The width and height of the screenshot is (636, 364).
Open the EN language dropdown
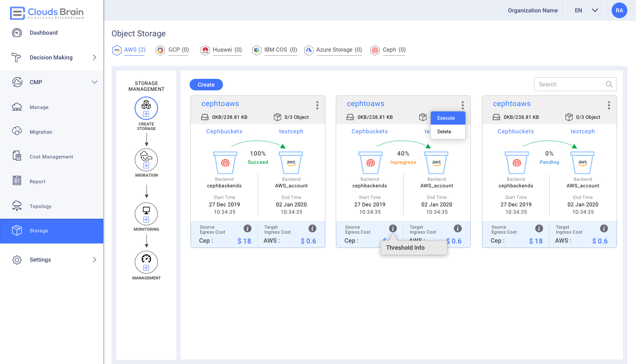click(x=586, y=10)
